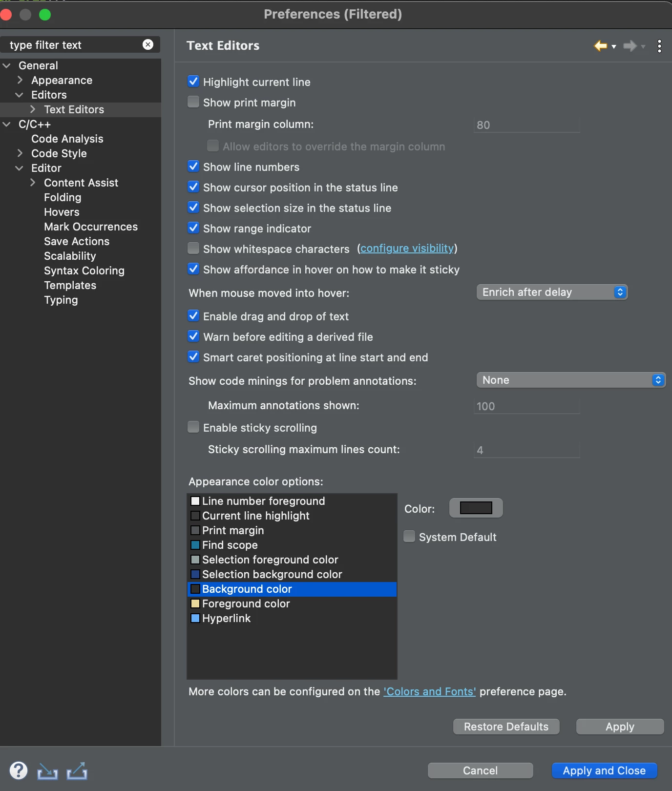Screen dimensions: 672x791
Task: Click the back navigation arrow icon
Action: point(601,46)
